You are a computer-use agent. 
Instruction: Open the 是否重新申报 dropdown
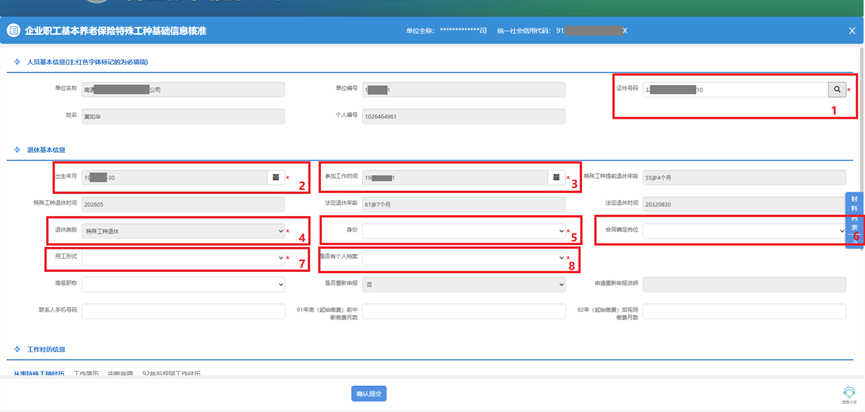point(463,284)
